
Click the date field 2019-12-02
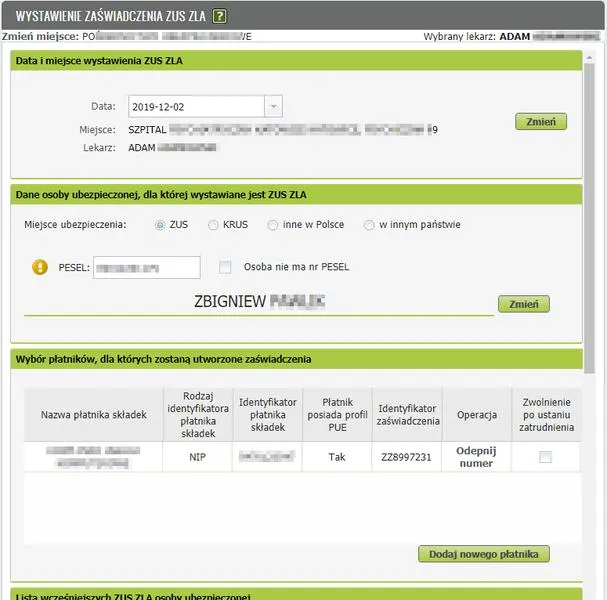point(196,106)
